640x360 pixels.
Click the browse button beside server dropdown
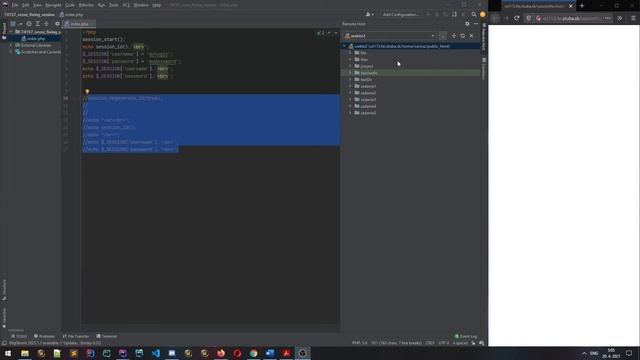point(442,36)
